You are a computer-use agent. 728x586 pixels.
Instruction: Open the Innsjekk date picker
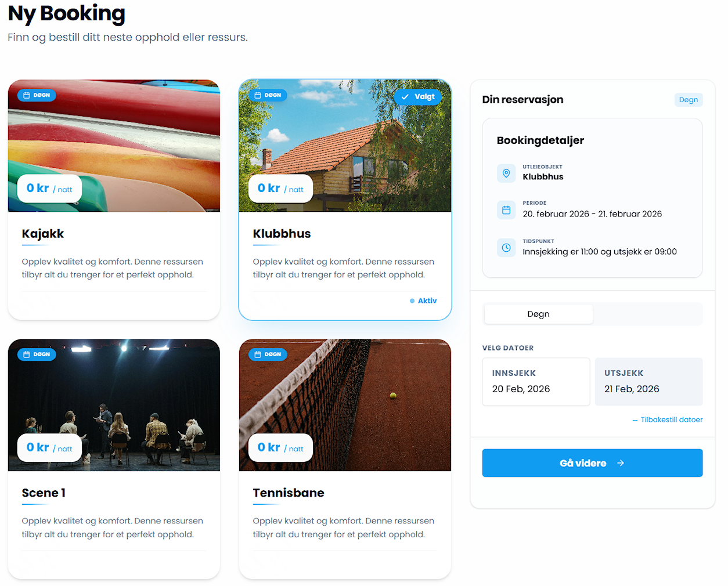536,381
